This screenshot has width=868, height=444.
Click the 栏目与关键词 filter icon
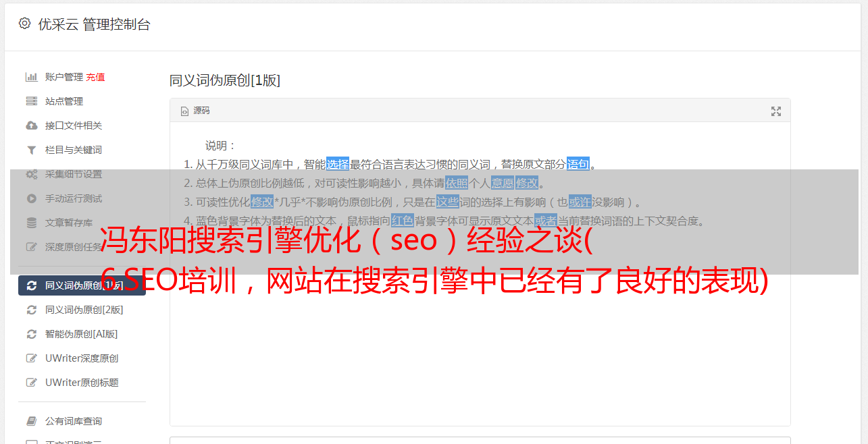point(31,150)
